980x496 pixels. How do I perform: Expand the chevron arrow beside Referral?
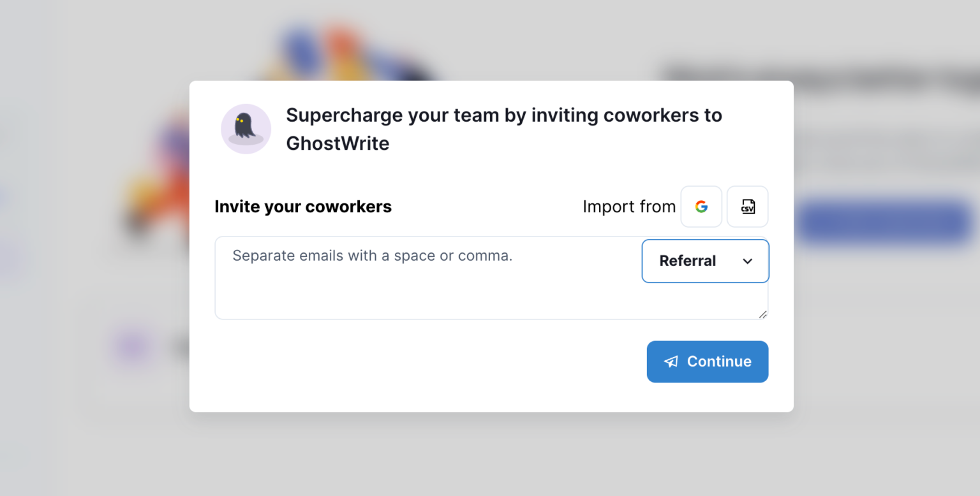748,261
